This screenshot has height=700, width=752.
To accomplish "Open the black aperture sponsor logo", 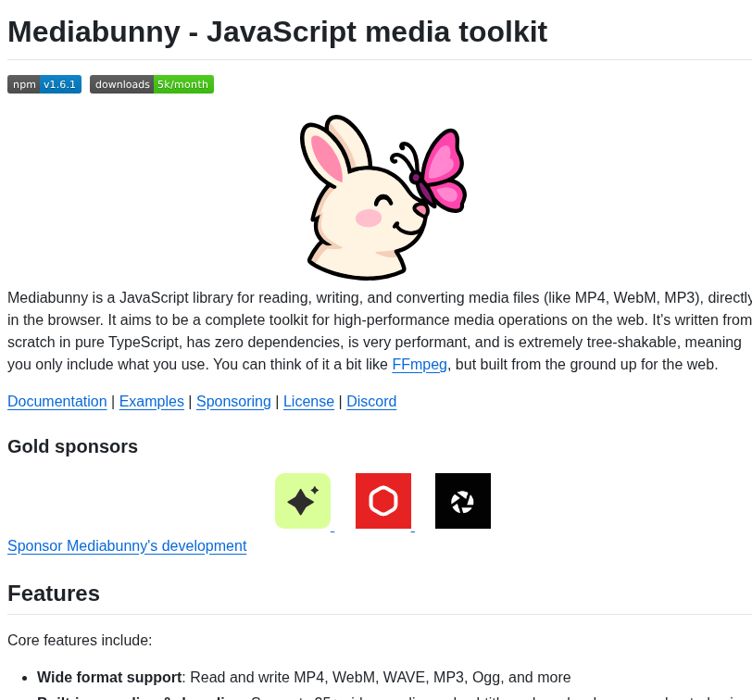I will click(x=463, y=501).
